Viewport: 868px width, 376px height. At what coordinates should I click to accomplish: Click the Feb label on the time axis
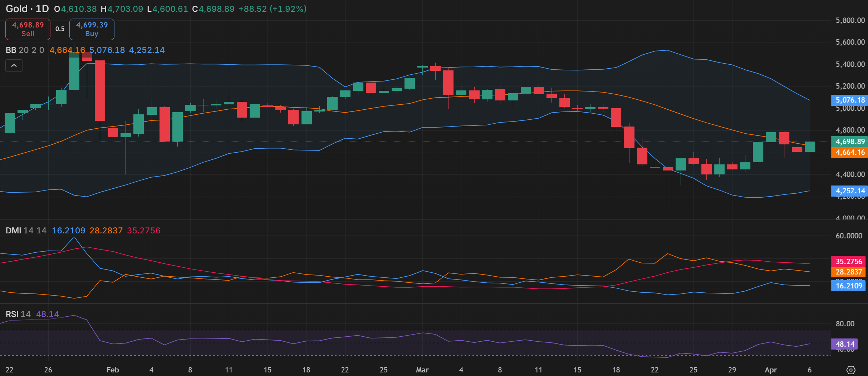(x=112, y=370)
